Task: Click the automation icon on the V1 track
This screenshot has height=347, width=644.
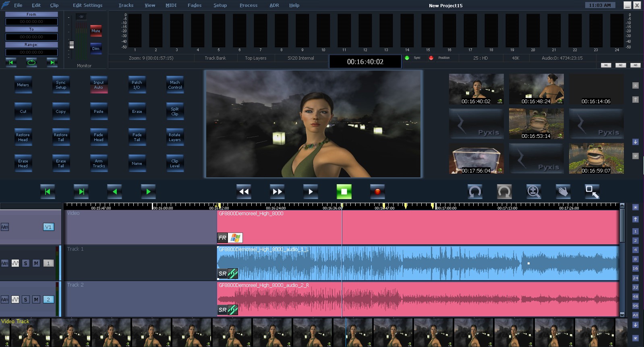Action: click(x=5, y=227)
